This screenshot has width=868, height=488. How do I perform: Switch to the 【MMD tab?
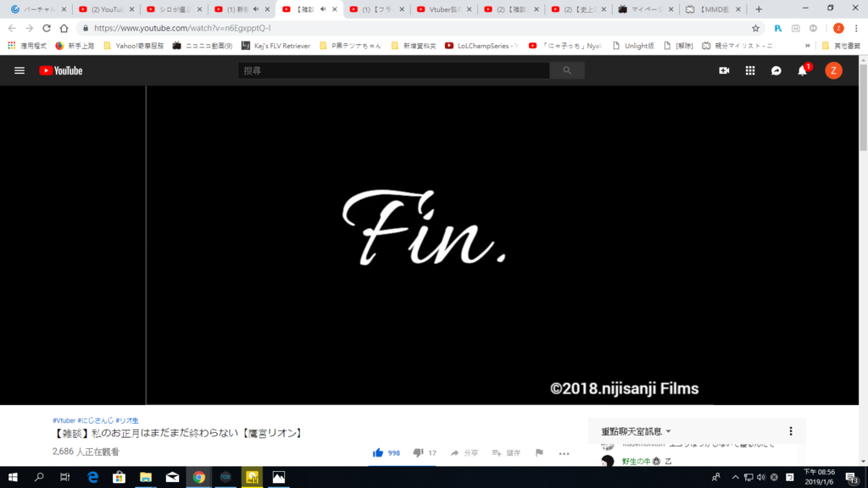point(712,8)
